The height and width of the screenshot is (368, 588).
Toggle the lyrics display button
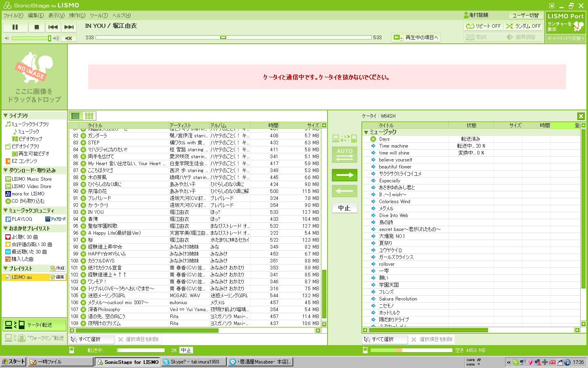(483, 37)
